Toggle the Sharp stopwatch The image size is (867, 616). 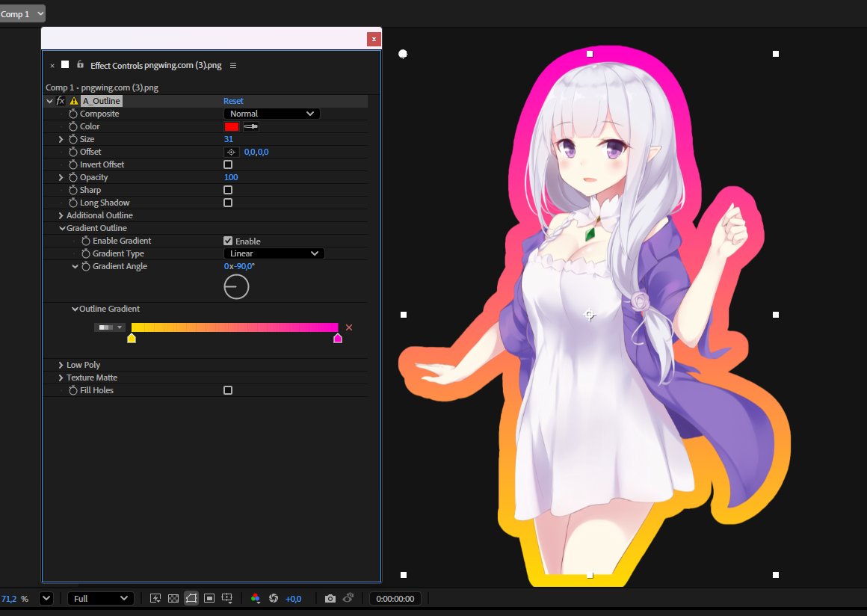click(x=73, y=190)
